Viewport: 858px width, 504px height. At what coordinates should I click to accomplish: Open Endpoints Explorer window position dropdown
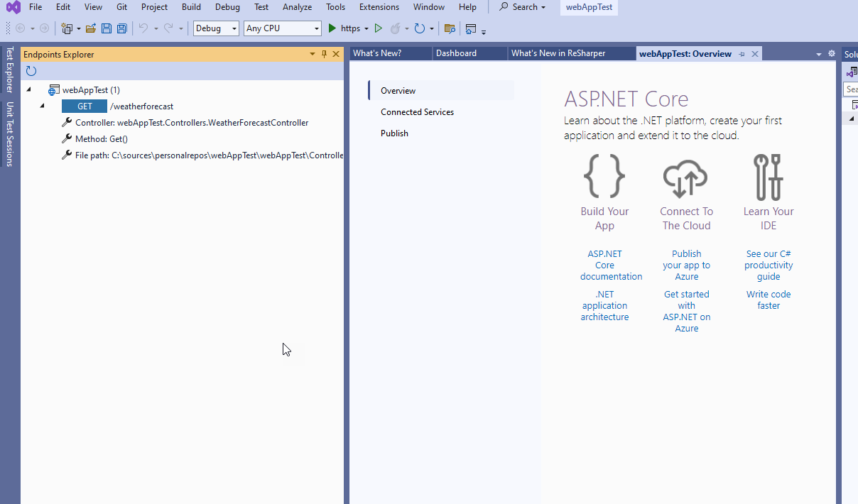pyautogui.click(x=312, y=54)
